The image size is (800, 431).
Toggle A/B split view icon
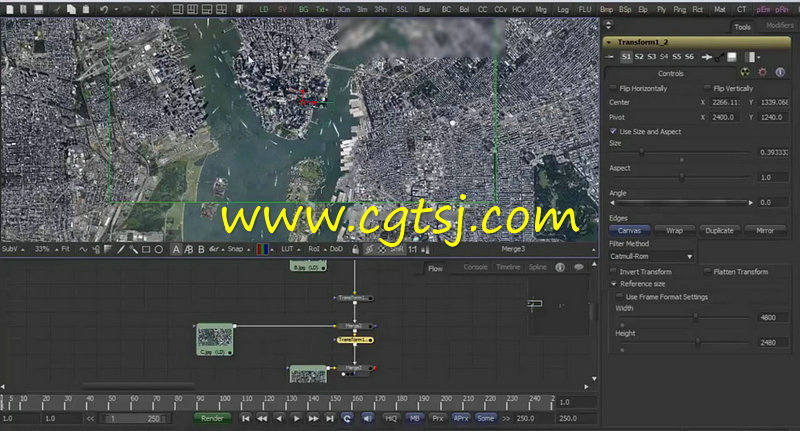pyautogui.click(x=188, y=249)
